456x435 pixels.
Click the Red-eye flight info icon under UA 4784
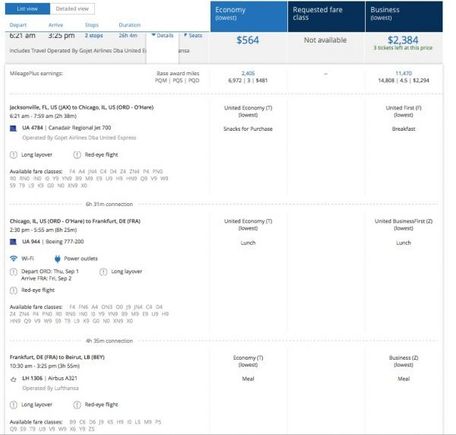(77, 155)
